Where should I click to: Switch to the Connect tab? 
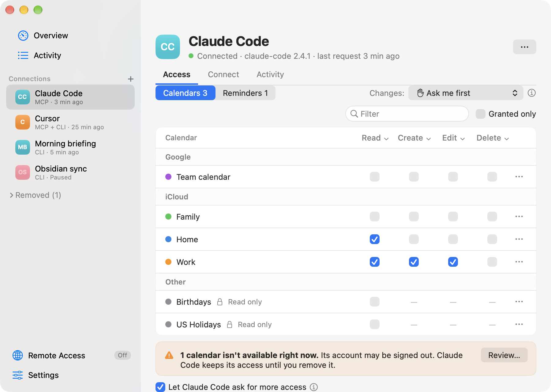tap(223, 74)
